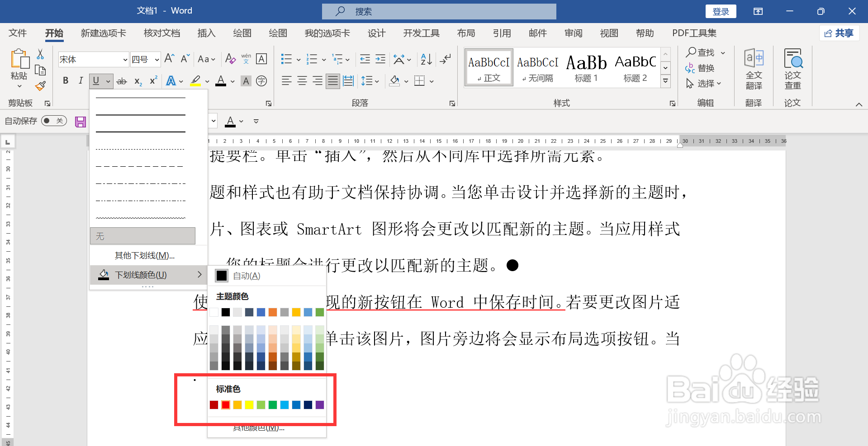Apply distributed alignment

pyautogui.click(x=348, y=81)
